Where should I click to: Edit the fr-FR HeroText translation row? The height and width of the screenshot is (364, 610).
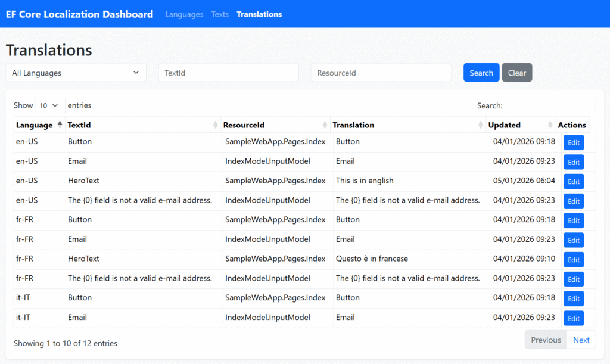pos(573,260)
